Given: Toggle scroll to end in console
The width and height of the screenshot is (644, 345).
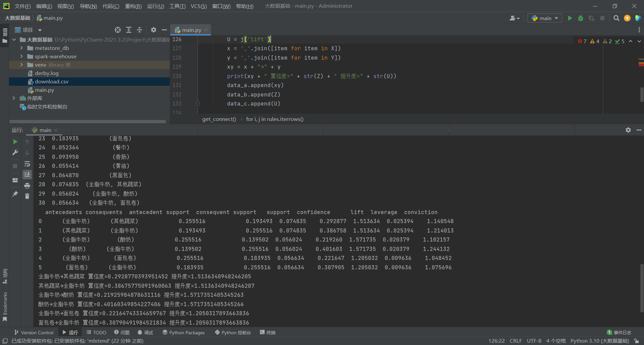Looking at the screenshot, I should click(27, 175).
